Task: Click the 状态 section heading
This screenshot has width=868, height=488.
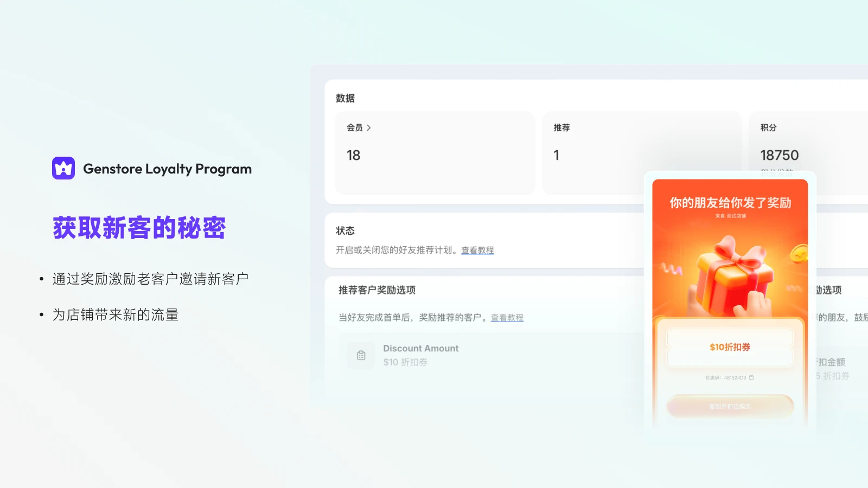Action: (x=345, y=230)
